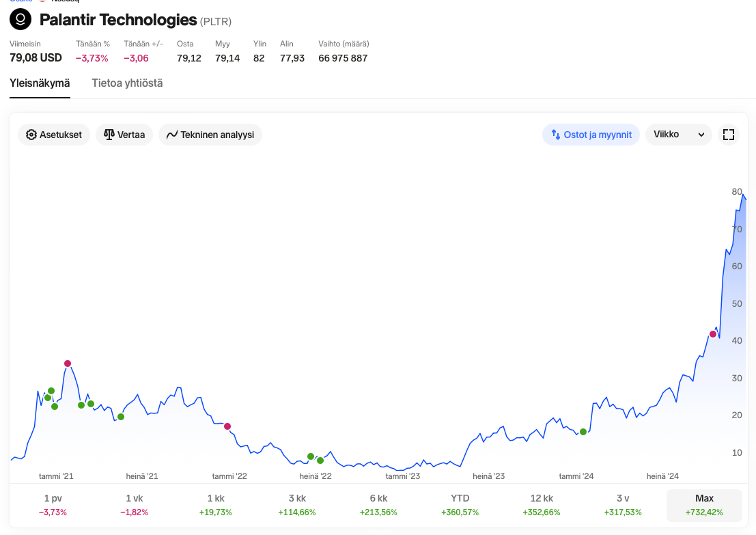Click the wave-line icon in Tekninen analyysi
Image resolution: width=756 pixels, height=535 pixels.
(x=172, y=135)
